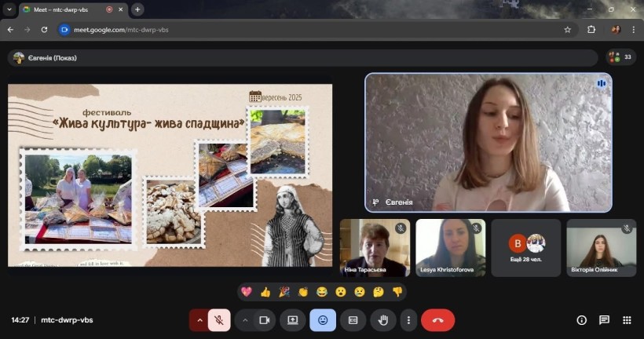Open meeting details info icon
Screen dimensions: 644x339
(x=582, y=320)
